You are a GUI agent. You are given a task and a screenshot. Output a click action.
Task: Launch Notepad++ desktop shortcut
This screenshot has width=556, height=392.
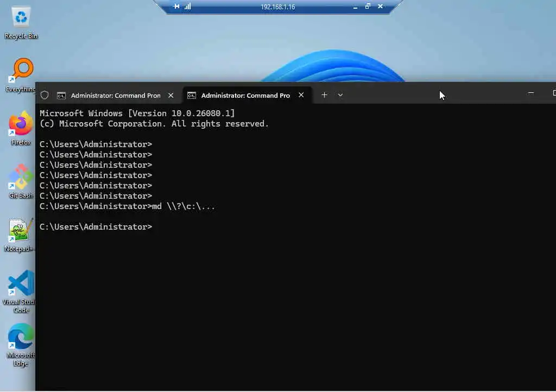(20, 235)
